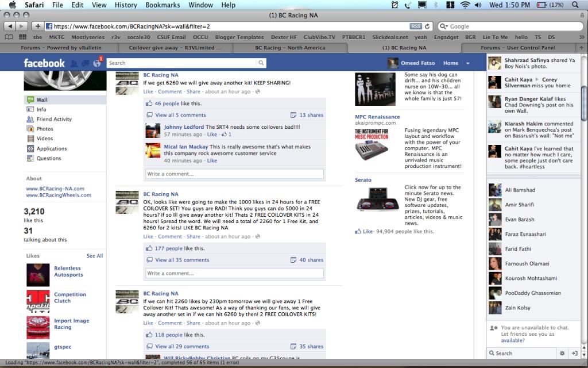
Task: Switch to 'Coilover give away' browser tab
Action: [x=175, y=48]
